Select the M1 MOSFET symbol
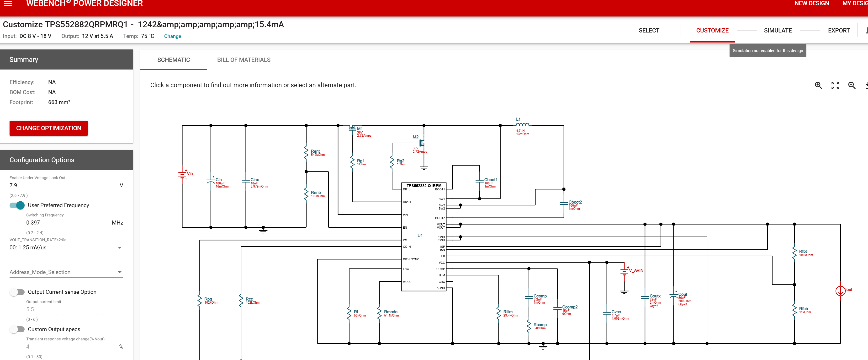Screen dimensions: 868x360 [x=352, y=128]
